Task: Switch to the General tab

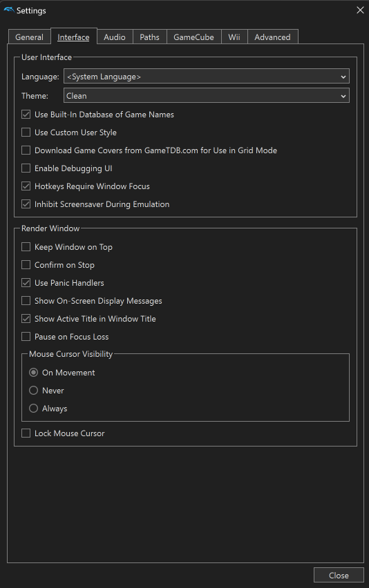Action: coord(29,37)
